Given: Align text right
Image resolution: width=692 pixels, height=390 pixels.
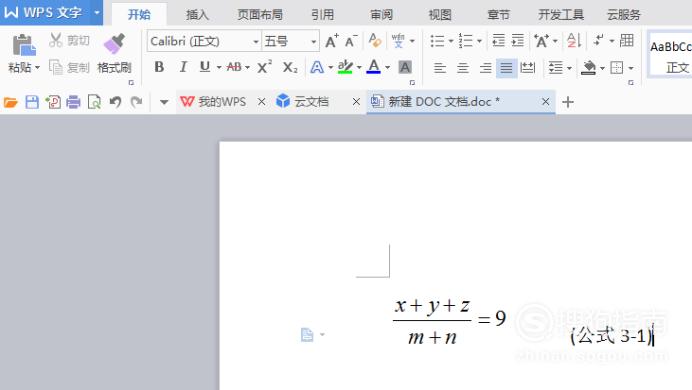Looking at the screenshot, I should pos(485,68).
